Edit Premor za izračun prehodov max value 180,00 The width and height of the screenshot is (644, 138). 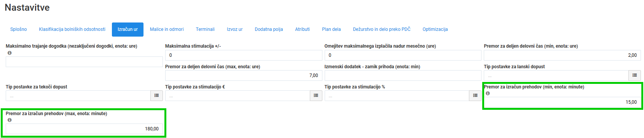84,129
